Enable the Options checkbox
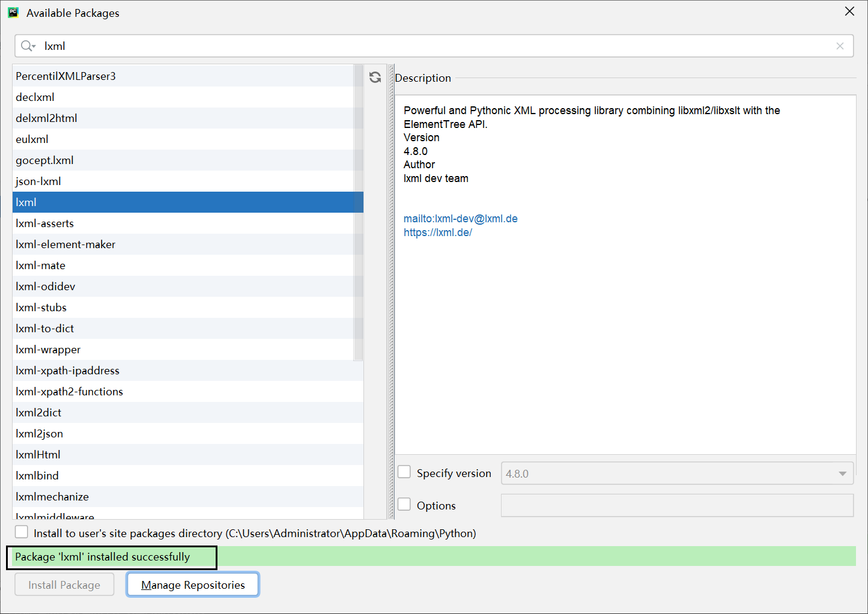This screenshot has height=614, width=868. (x=404, y=505)
